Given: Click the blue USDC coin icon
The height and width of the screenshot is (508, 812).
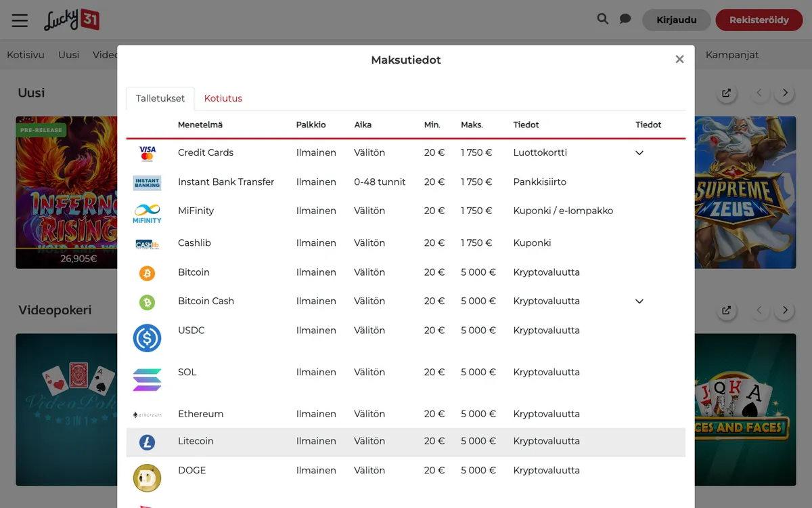Looking at the screenshot, I should tap(147, 338).
